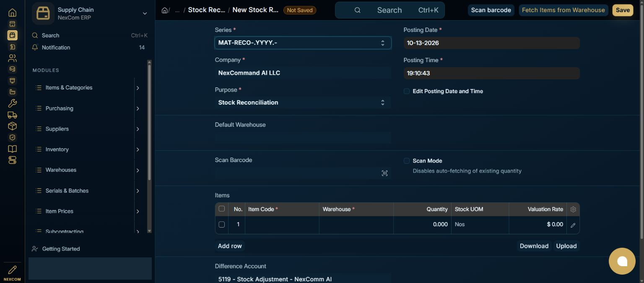Click the Save button

[x=623, y=10]
